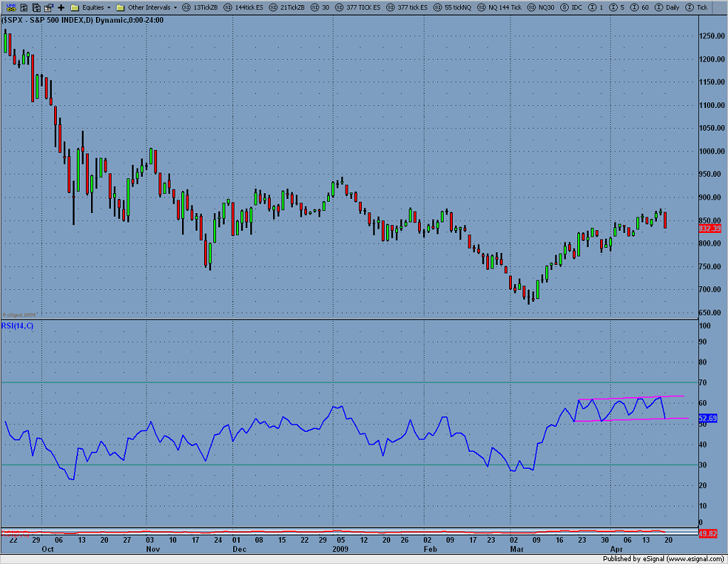Click the 650.00 price axis label
Screen dimensions: 728x564
[x=712, y=313]
